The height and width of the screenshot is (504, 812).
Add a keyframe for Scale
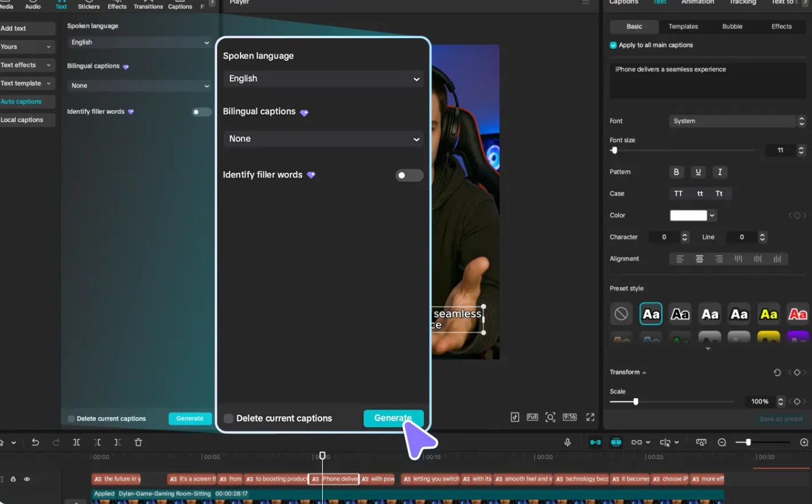click(797, 401)
